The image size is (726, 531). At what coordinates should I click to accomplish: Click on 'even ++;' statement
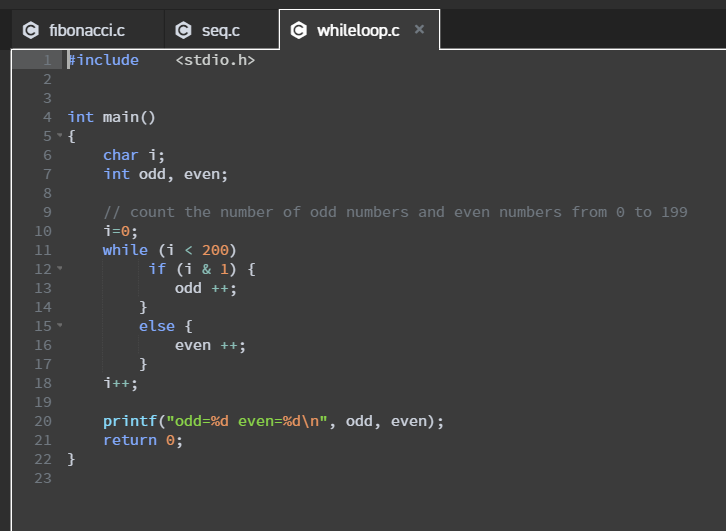coord(210,345)
